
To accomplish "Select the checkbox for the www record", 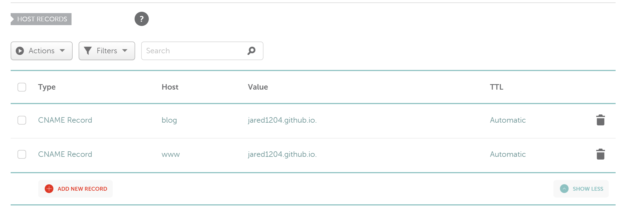I will [22, 154].
